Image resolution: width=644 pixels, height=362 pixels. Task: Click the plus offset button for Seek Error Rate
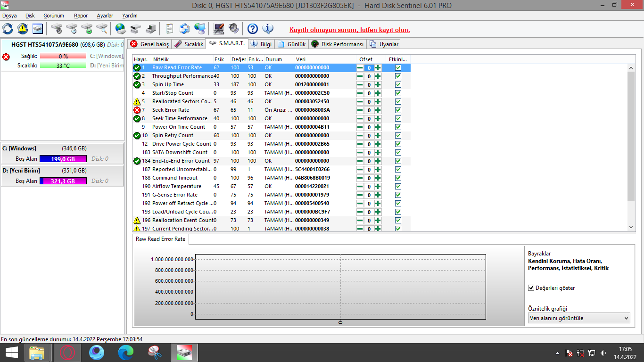378,110
